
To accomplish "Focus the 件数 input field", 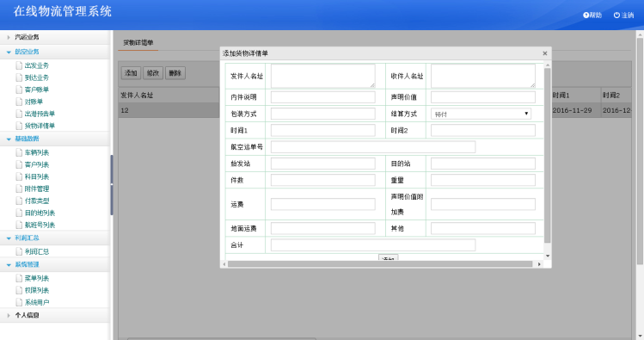I will [x=322, y=180].
